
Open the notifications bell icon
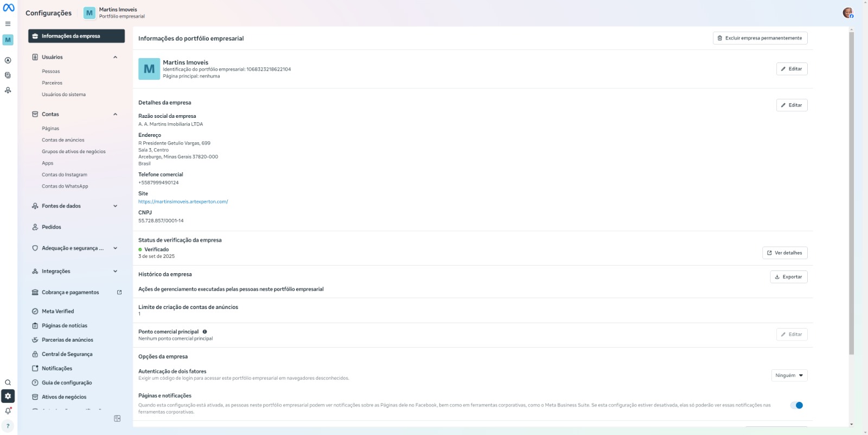click(8, 411)
